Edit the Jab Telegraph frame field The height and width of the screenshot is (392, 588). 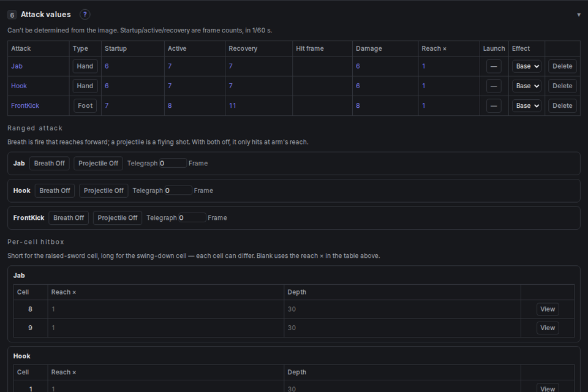[173, 163]
